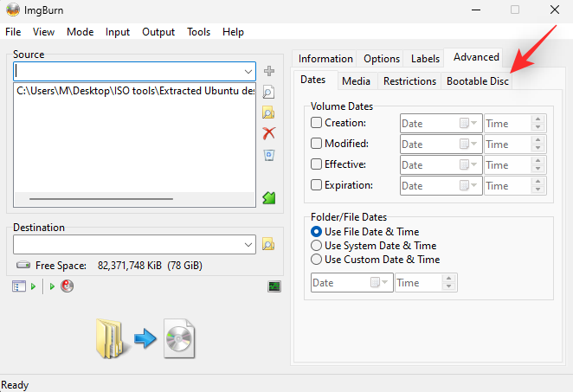
Task: Remove selected source with the red X
Action: pos(268,133)
